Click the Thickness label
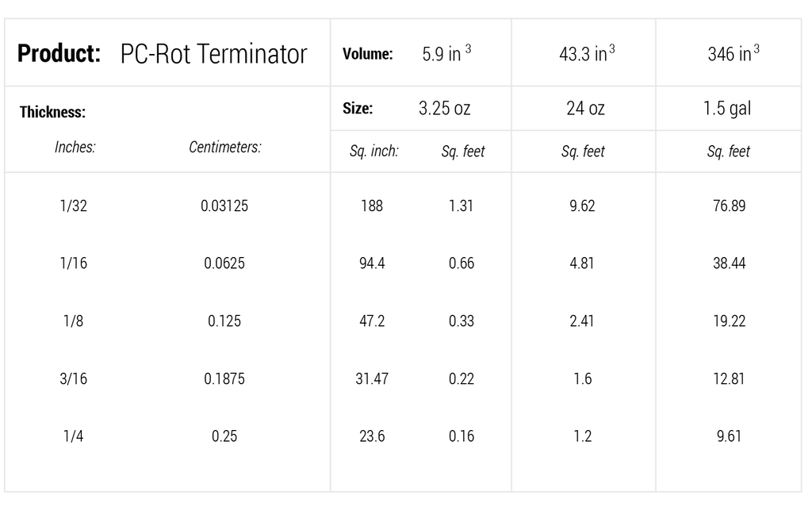This screenshot has width=812, height=507. pos(52,112)
